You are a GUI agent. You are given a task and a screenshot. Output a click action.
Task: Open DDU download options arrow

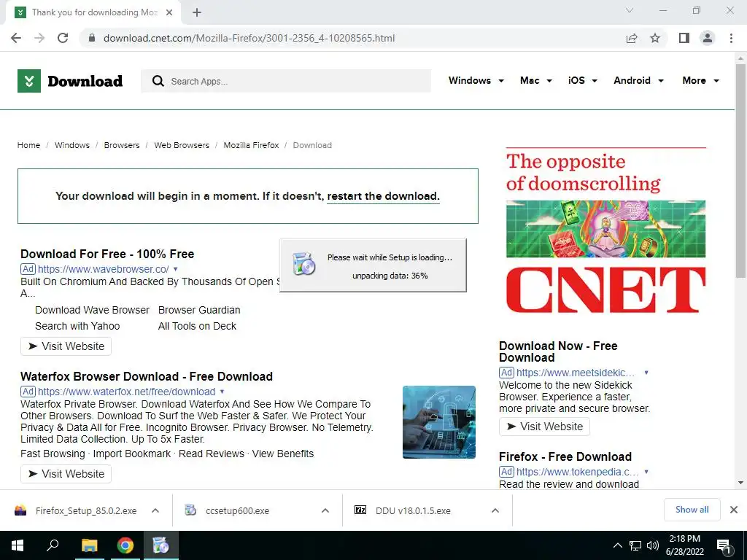coord(495,510)
